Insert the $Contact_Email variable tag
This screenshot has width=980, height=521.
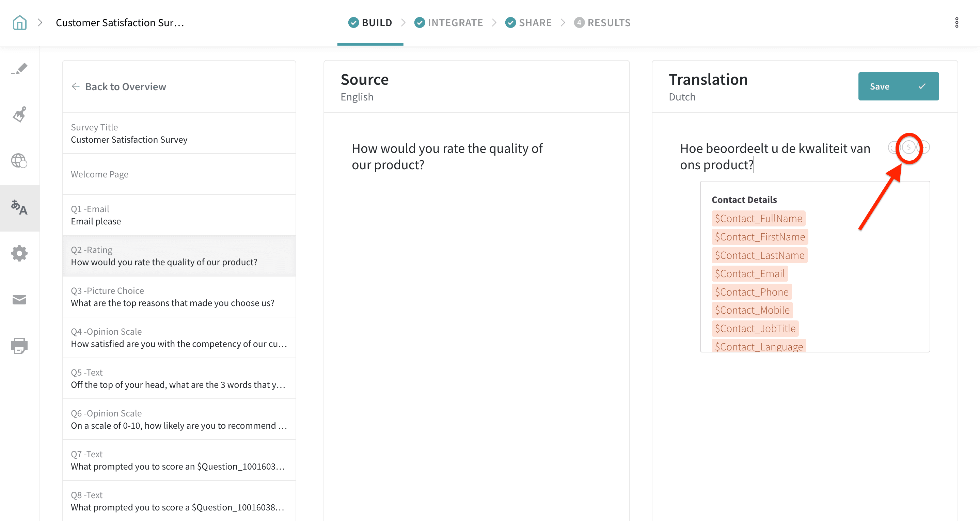[x=749, y=274]
